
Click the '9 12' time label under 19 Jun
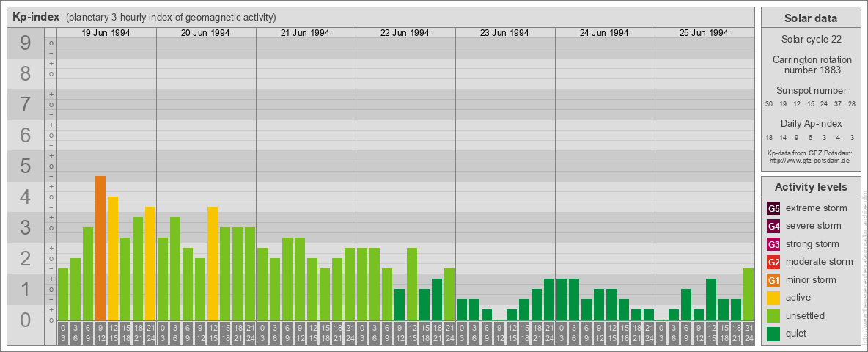pyautogui.click(x=100, y=333)
